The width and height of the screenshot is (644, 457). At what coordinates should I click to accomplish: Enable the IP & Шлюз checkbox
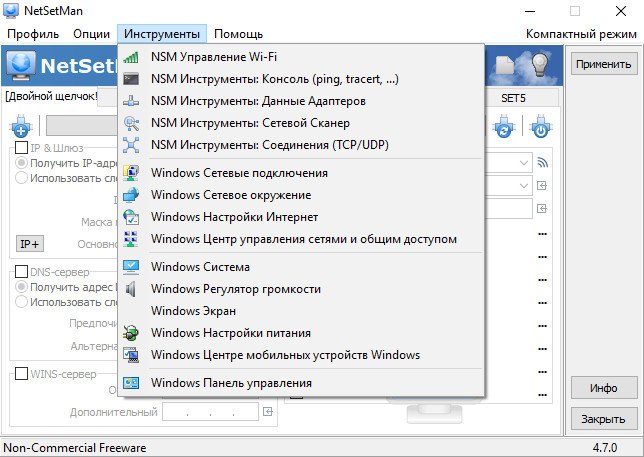click(x=21, y=147)
